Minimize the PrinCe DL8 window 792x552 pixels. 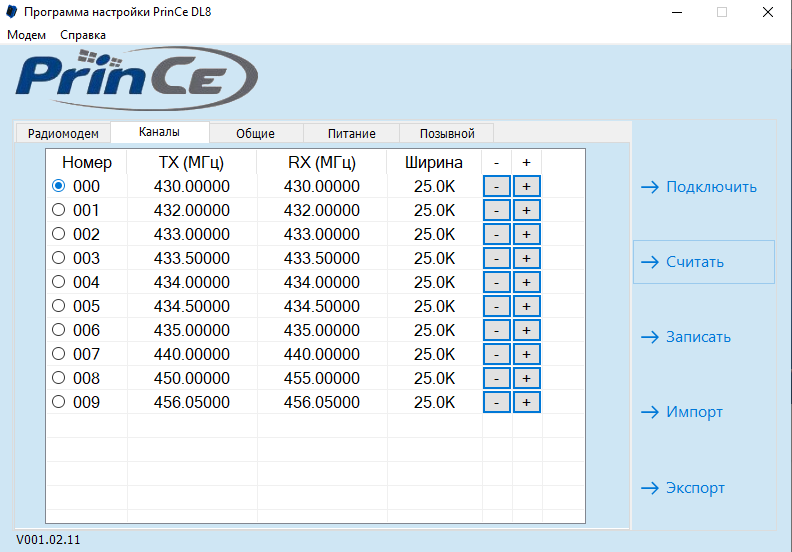[677, 12]
